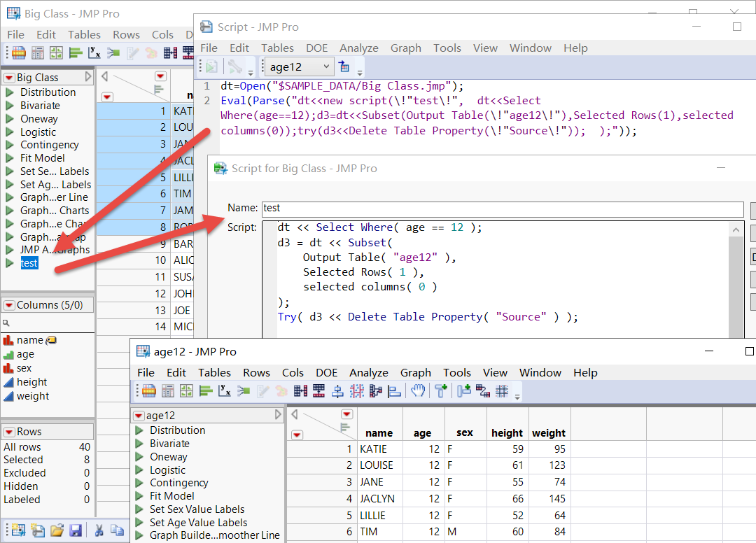Select the test script in Big Class panel
The image size is (756, 543).
click(x=29, y=263)
